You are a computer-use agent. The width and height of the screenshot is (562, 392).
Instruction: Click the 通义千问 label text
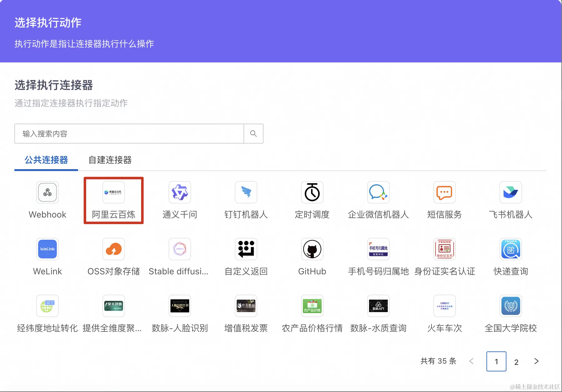coord(180,215)
